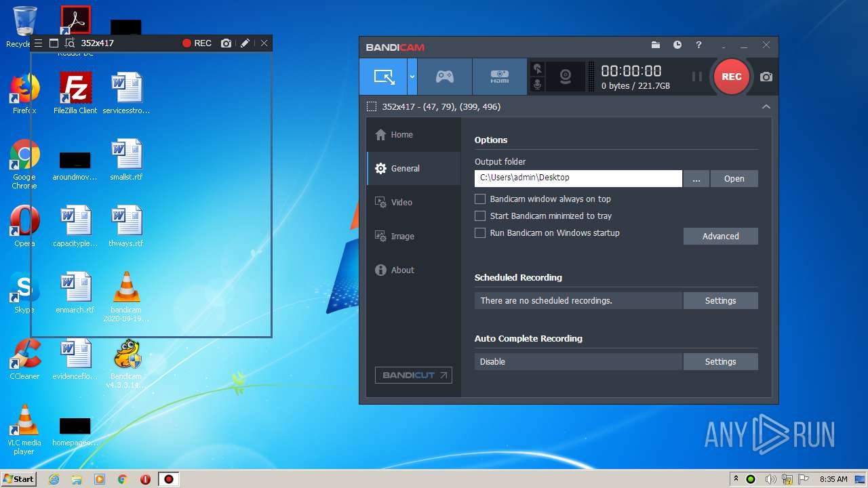Collapse panel with chevron up arrow
Viewport: 868px width, 488px height.
point(766,106)
